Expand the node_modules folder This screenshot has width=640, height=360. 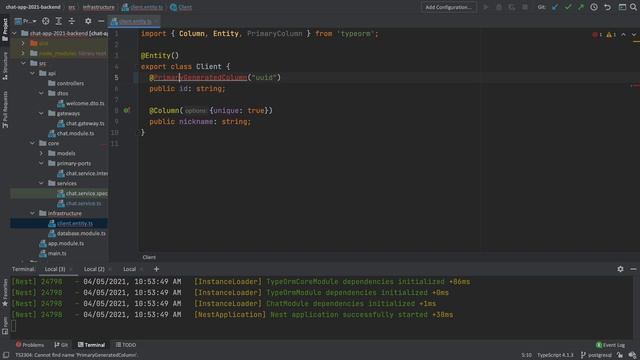tap(23, 53)
